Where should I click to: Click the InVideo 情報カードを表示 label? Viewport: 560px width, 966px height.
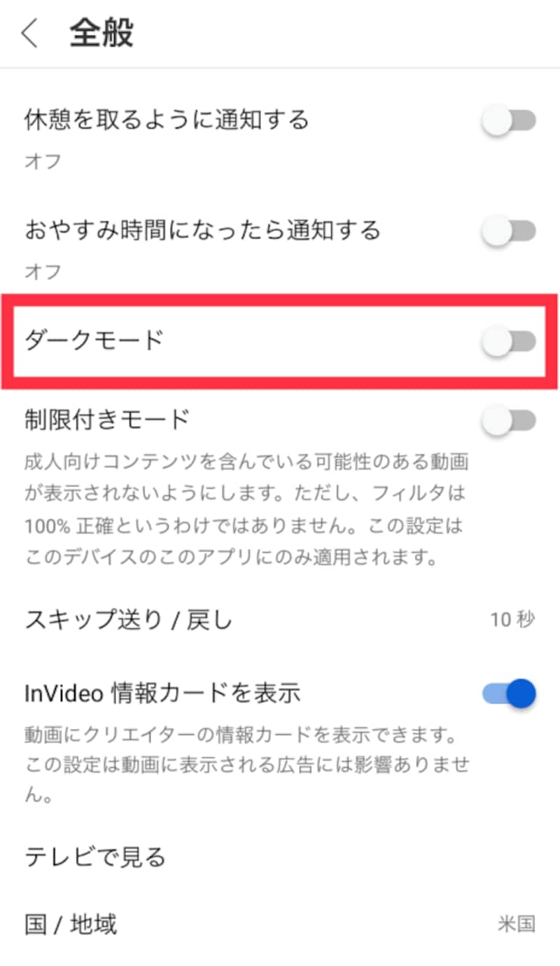162,693
